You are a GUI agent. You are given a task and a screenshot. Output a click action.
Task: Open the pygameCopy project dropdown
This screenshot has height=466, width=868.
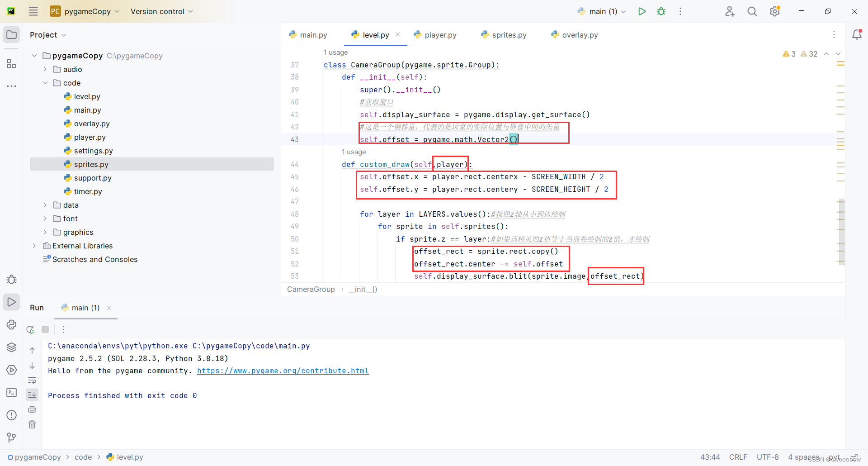pos(85,11)
